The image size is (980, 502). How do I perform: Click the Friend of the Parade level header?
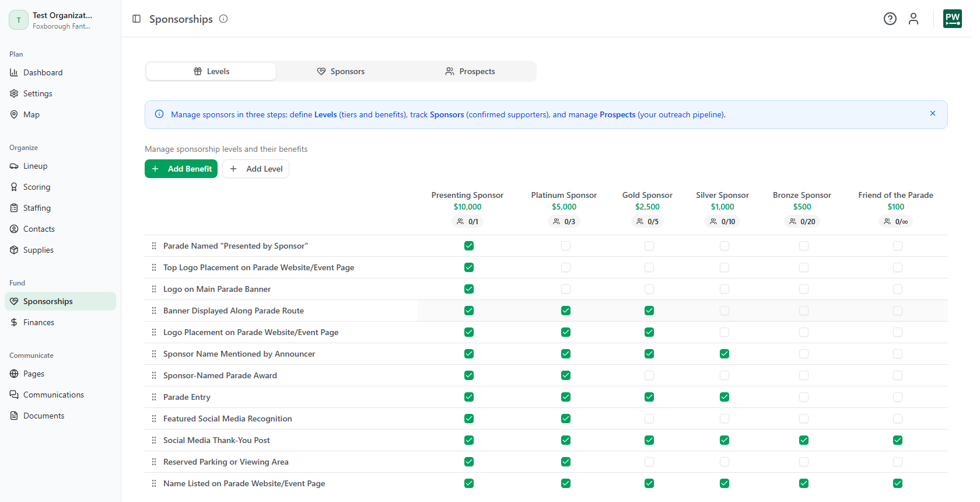(895, 195)
